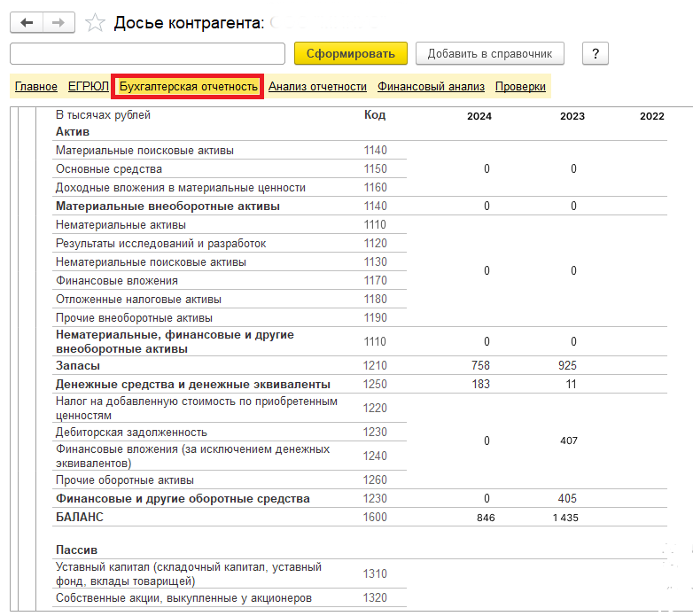Click the value 407 in 2023 column

569,441
